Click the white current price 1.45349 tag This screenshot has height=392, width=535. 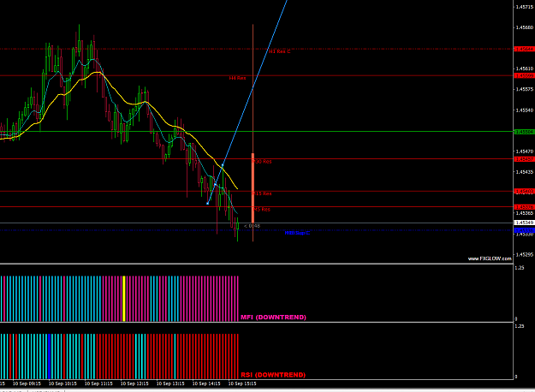coord(524,223)
